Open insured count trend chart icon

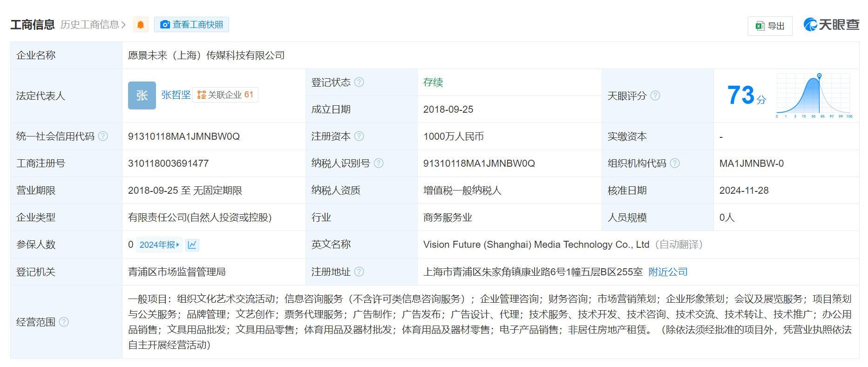[192, 245]
